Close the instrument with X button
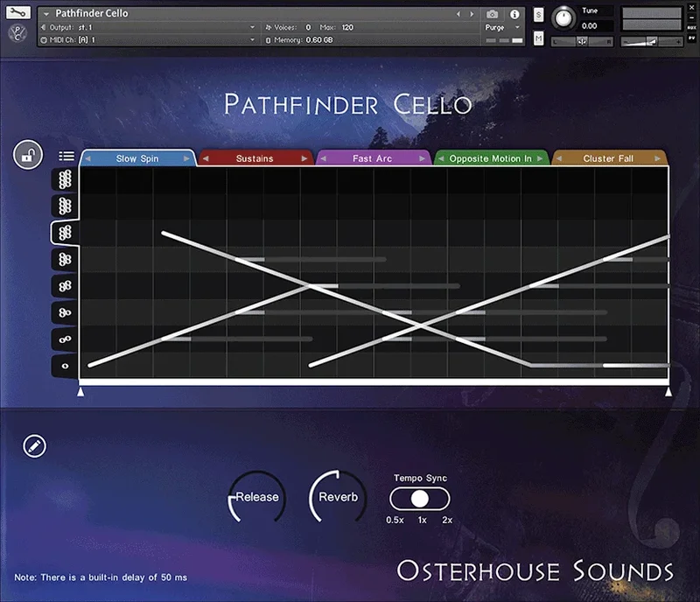 pyautogui.click(x=691, y=8)
